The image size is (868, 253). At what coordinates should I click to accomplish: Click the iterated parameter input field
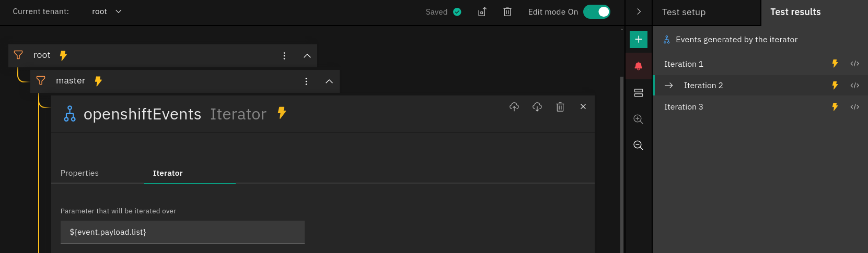[182, 232]
